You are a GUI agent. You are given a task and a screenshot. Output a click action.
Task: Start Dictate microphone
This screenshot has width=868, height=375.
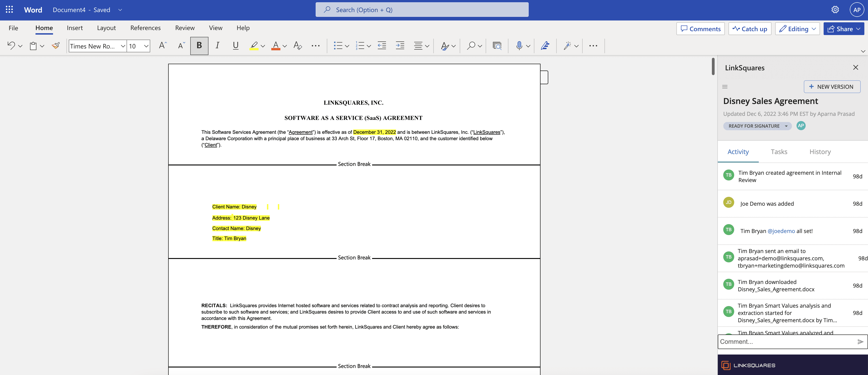click(519, 46)
